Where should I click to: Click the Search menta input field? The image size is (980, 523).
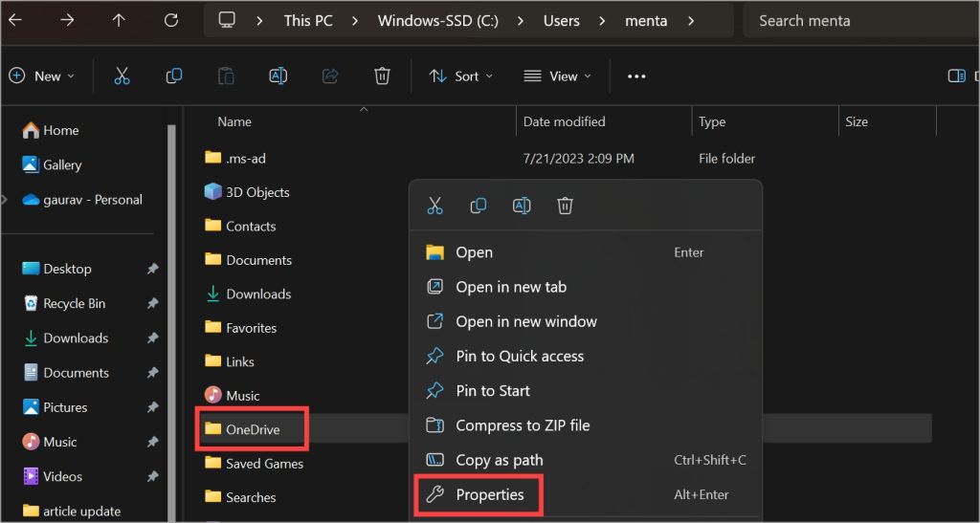(857, 20)
